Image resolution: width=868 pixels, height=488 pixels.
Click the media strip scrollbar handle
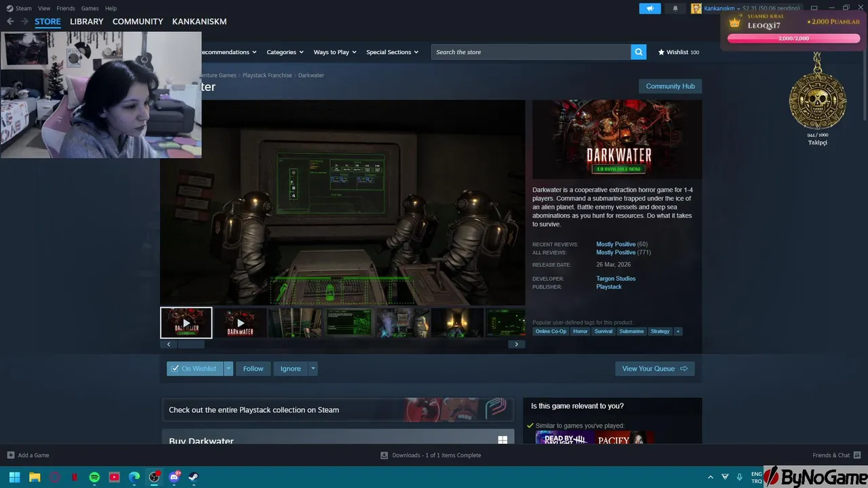tap(191, 344)
